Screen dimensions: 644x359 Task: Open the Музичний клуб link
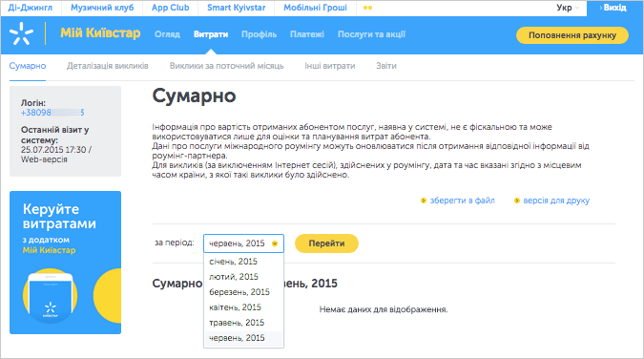[x=102, y=8]
